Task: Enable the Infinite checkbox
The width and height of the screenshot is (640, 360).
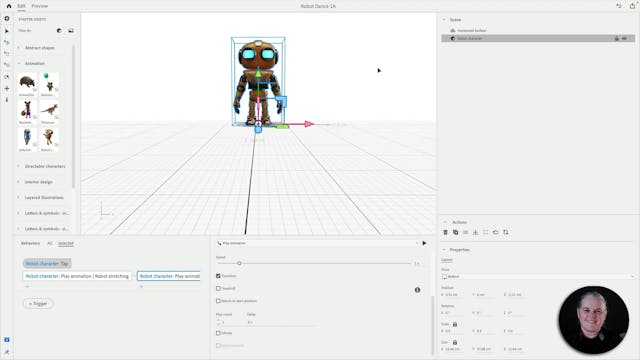Action: [x=218, y=333]
